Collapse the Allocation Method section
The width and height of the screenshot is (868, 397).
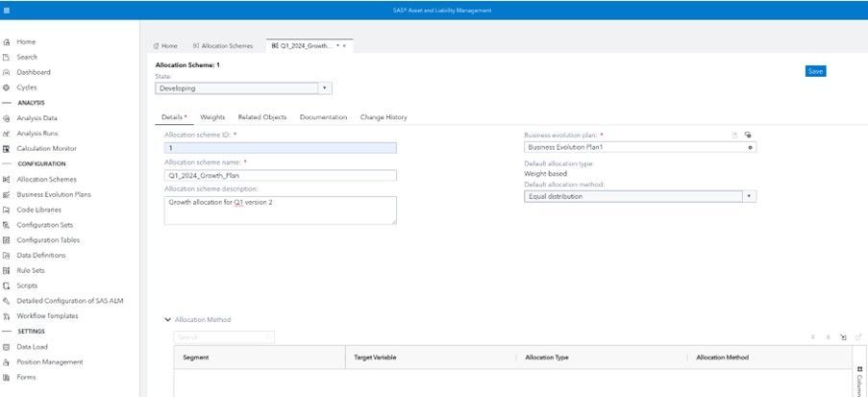tap(168, 319)
